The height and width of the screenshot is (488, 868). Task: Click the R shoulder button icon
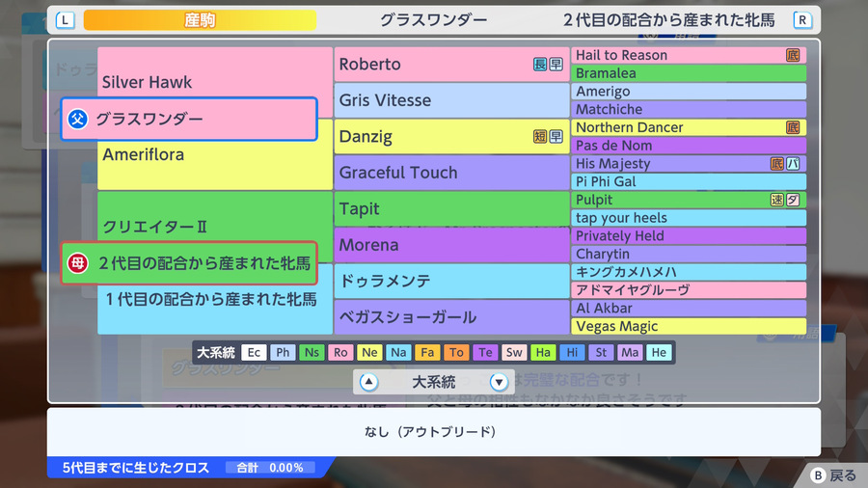coord(802,20)
